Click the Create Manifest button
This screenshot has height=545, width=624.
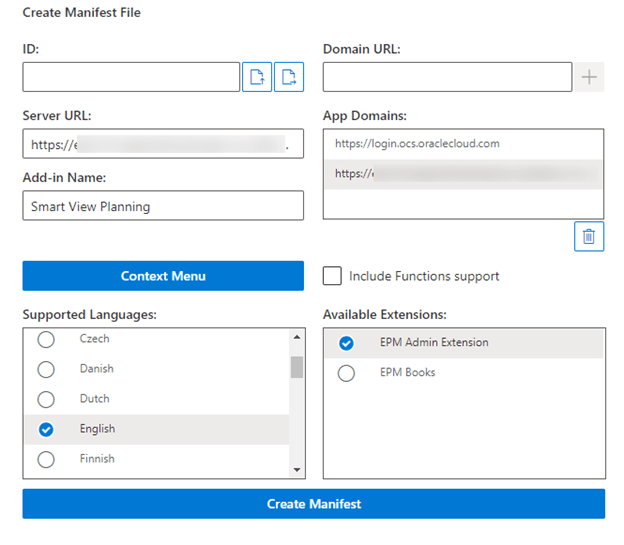pyautogui.click(x=313, y=504)
